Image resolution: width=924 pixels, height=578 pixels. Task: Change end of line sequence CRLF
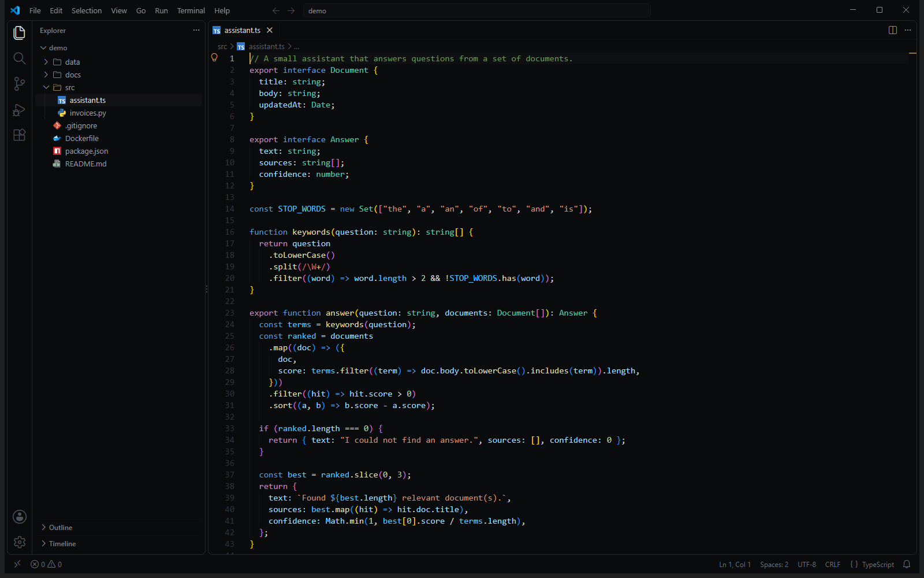click(833, 565)
